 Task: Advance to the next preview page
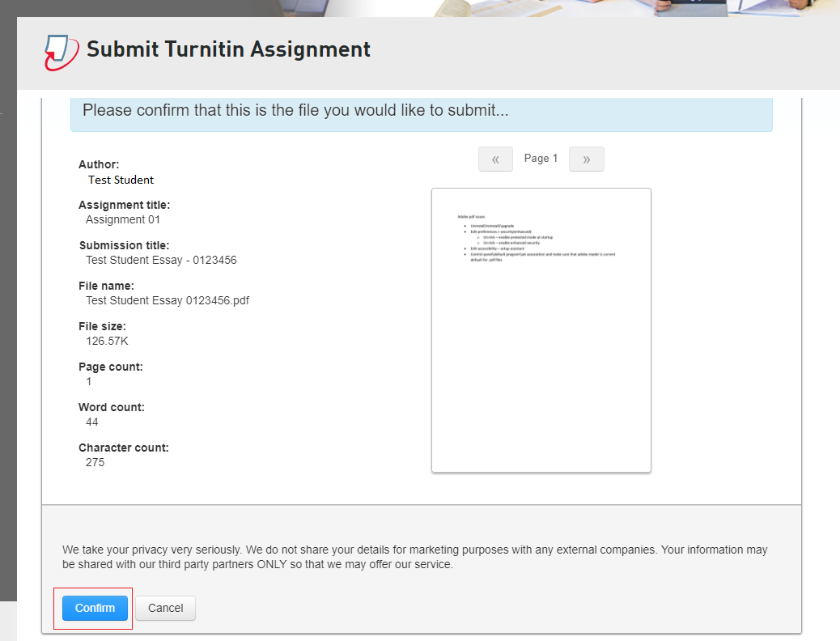coord(586,159)
